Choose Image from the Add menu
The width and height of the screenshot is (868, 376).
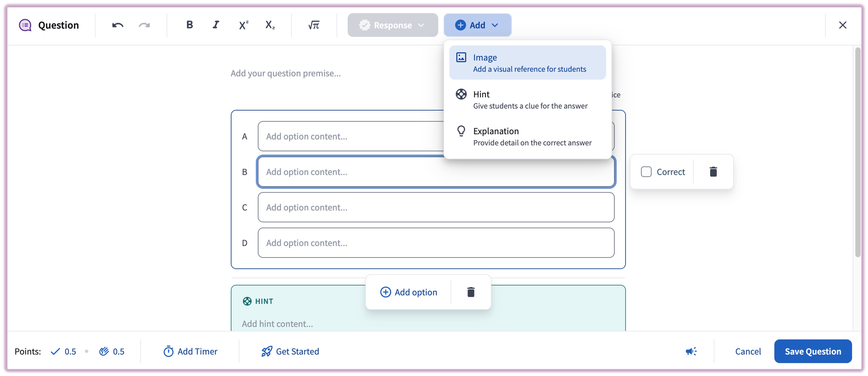[x=527, y=63]
